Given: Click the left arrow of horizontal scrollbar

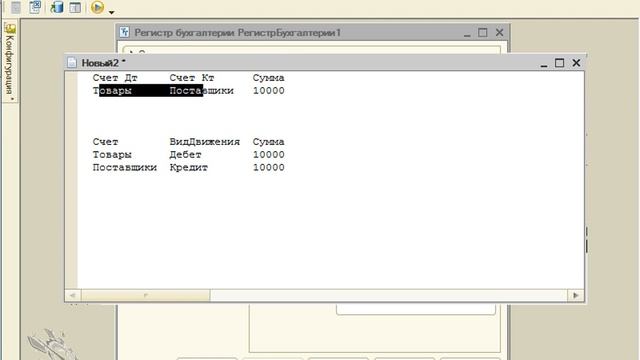Looking at the screenshot, I should point(73,295).
